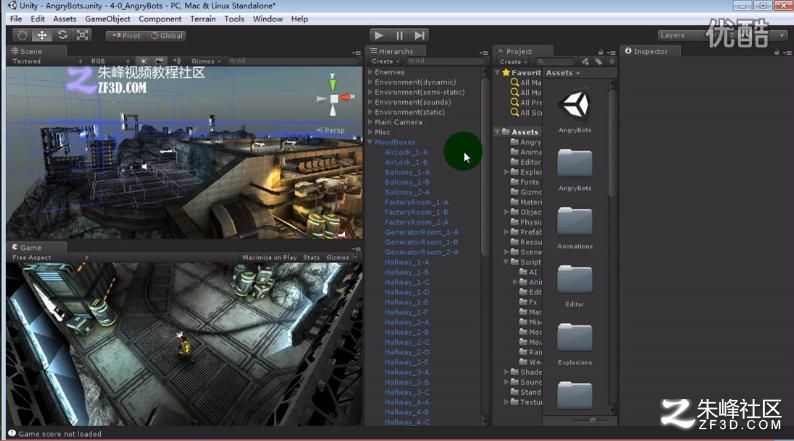Open the File menu
This screenshot has height=441, width=794.
[x=16, y=19]
